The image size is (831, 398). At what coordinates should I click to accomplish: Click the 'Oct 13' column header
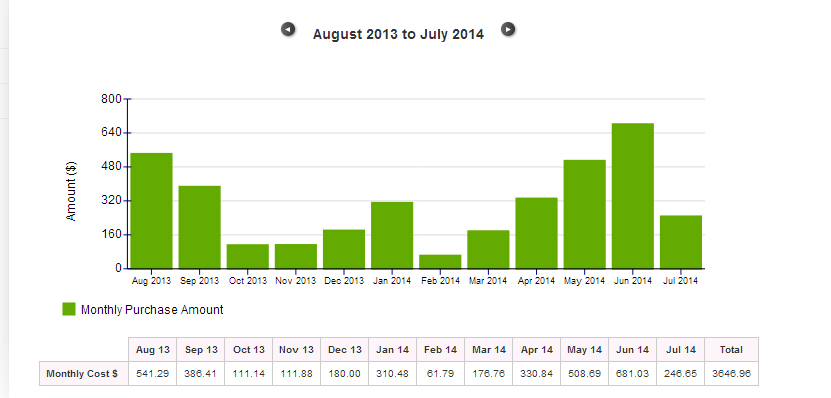click(249, 350)
